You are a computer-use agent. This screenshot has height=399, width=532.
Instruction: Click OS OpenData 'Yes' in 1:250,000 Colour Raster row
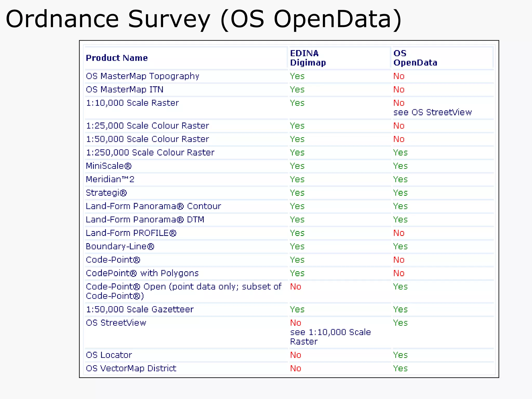(400, 152)
